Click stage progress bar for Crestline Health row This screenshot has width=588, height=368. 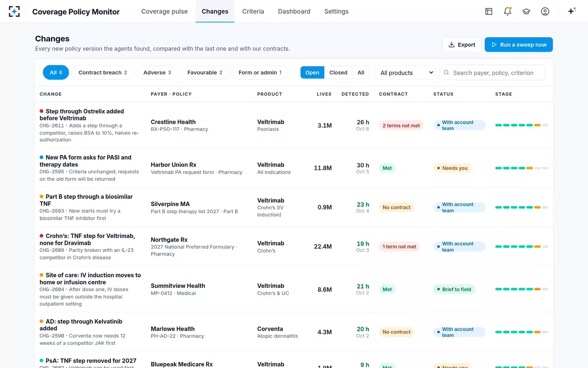[x=521, y=125]
